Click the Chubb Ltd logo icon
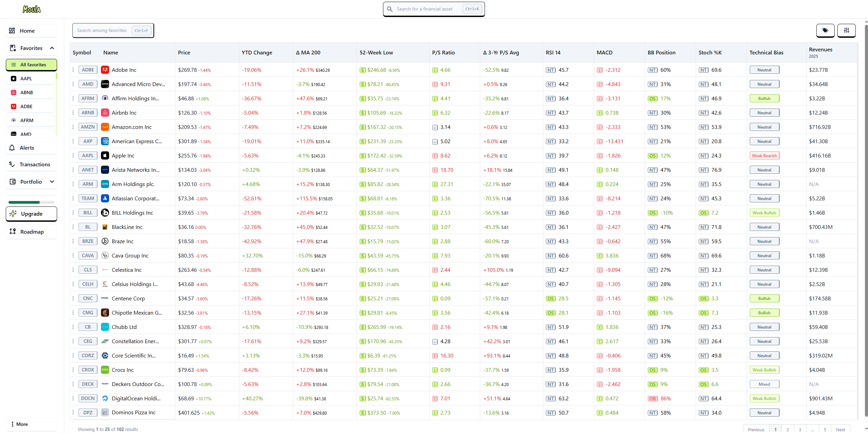The height and width of the screenshot is (434, 868). pos(105,327)
